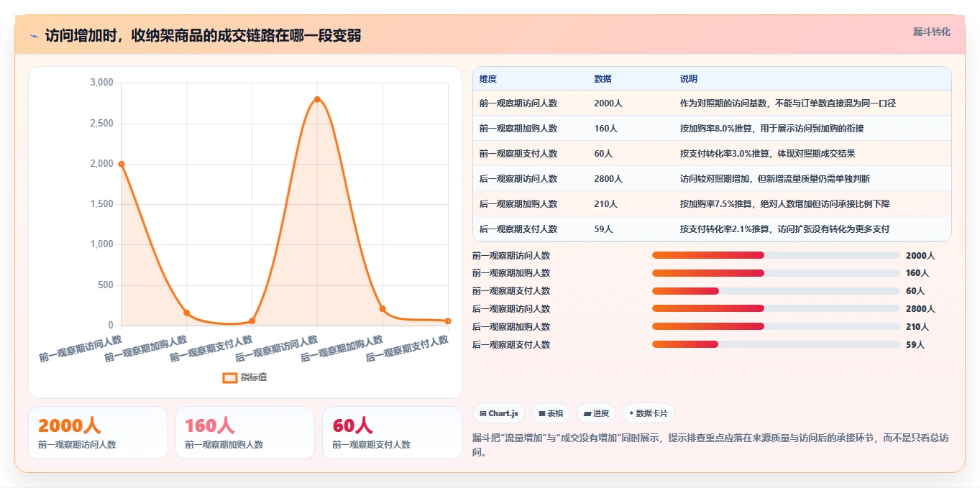Click chart point for 后一观察期支付人数

(x=448, y=321)
